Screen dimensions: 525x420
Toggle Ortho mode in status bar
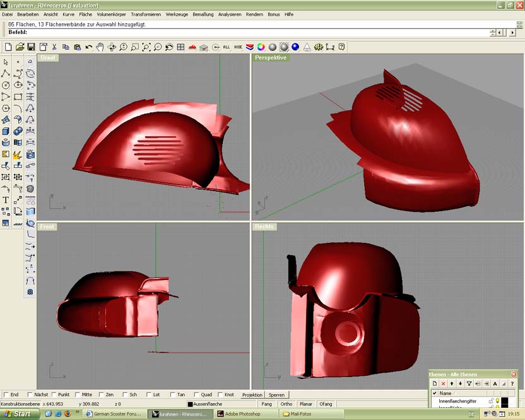click(x=286, y=404)
